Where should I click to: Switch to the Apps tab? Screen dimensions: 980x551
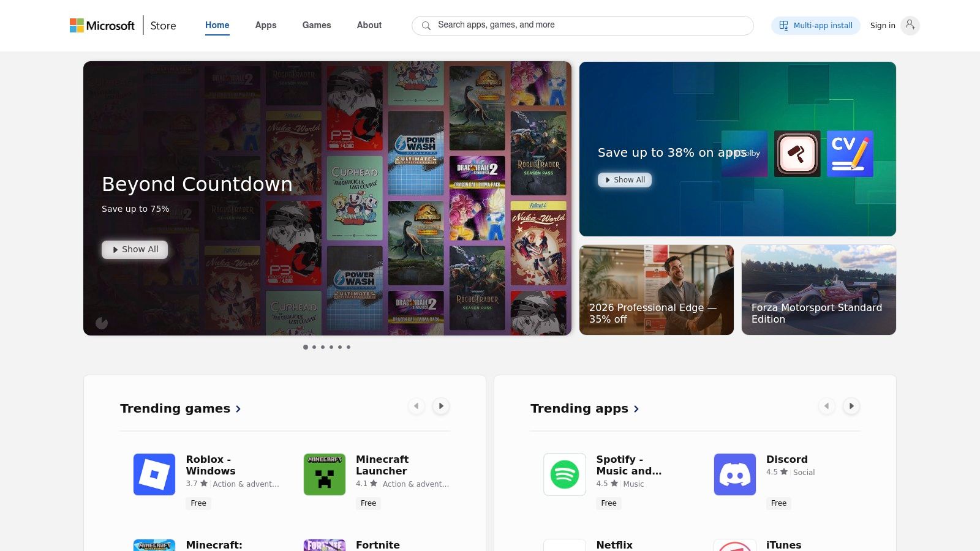tap(266, 25)
